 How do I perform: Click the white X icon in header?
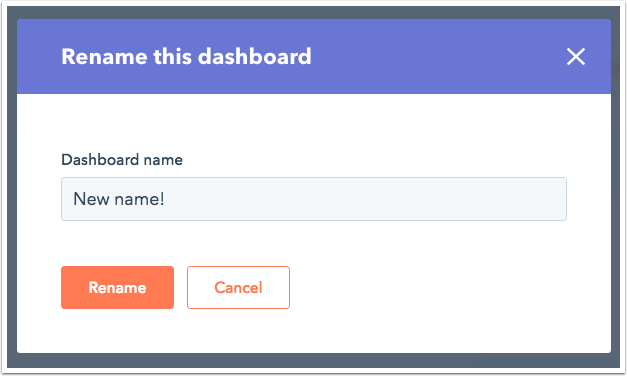pyautogui.click(x=576, y=56)
